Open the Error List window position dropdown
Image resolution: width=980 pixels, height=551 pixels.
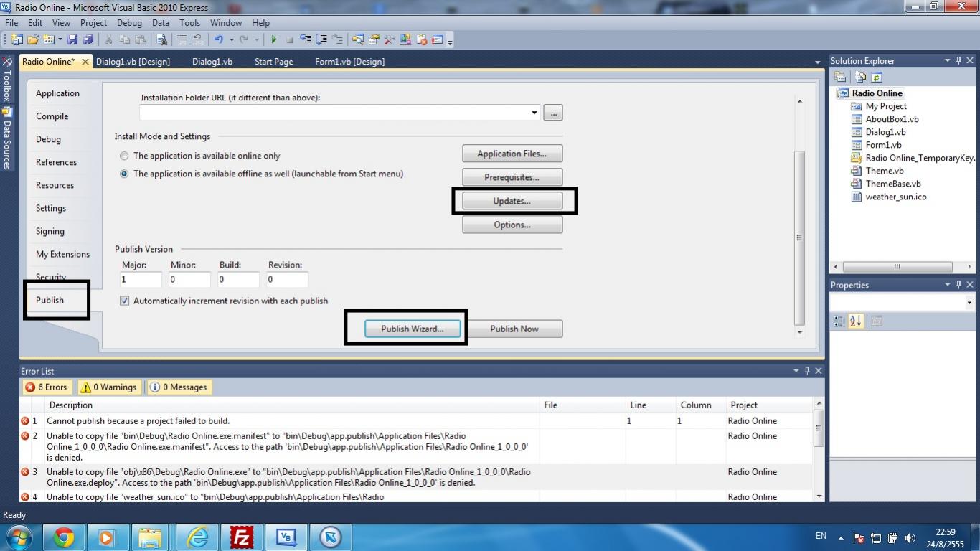point(796,371)
